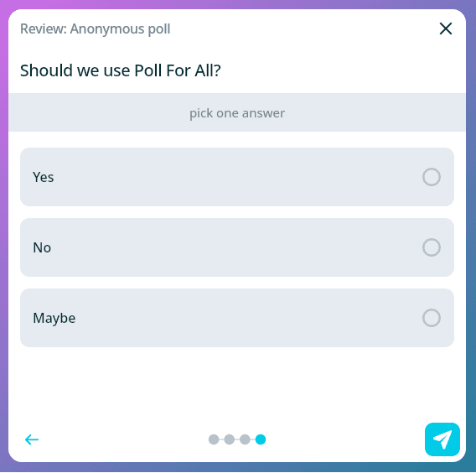
Task: Select the Maybe radio circle
Action: pos(432,318)
